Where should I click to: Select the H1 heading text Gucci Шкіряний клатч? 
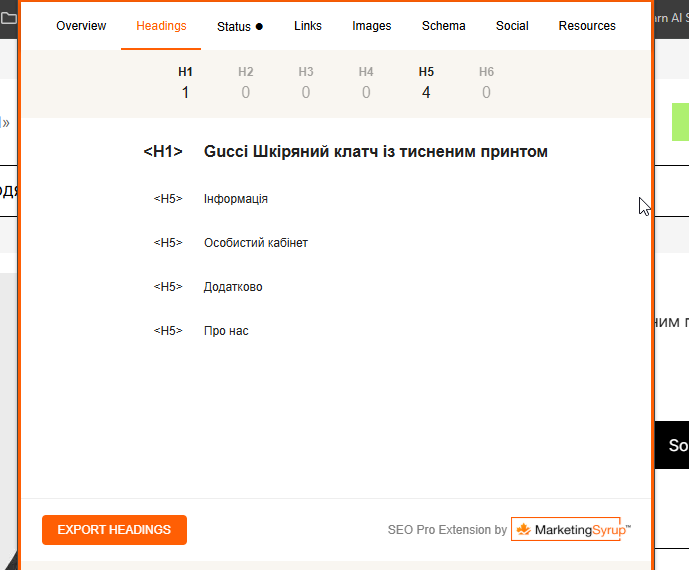tap(376, 152)
